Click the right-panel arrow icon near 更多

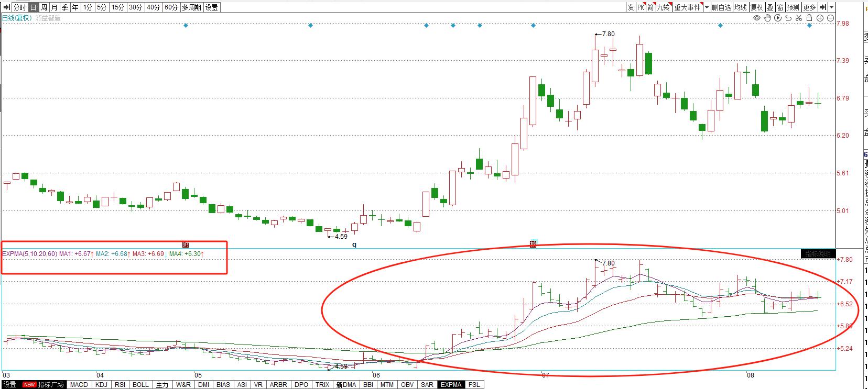[823, 7]
